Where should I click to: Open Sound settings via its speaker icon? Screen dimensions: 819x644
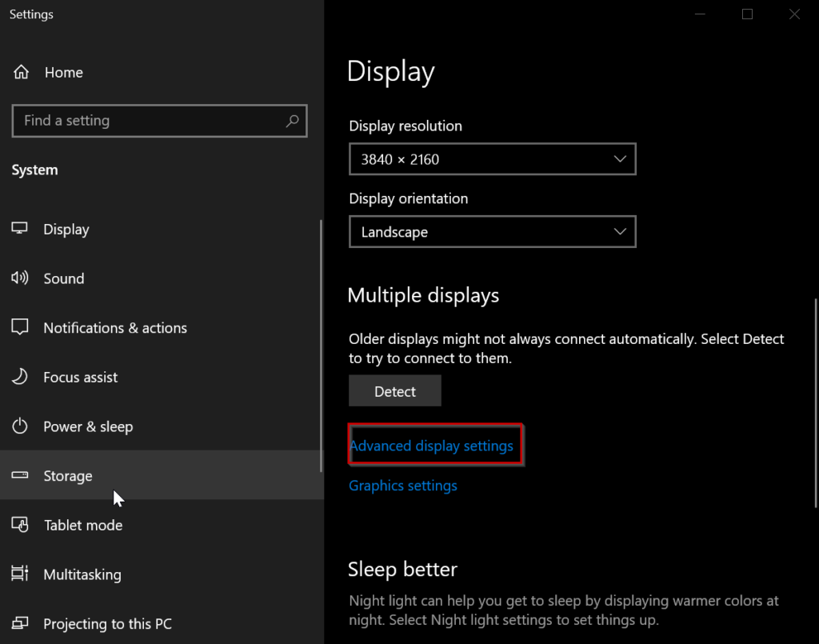pyautogui.click(x=19, y=278)
